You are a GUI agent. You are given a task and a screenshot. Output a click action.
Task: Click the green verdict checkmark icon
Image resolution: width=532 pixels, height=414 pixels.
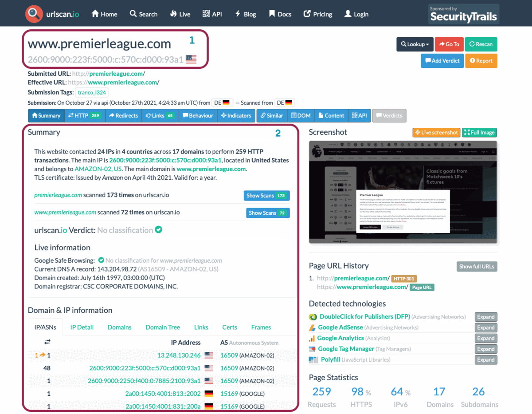[x=158, y=230]
